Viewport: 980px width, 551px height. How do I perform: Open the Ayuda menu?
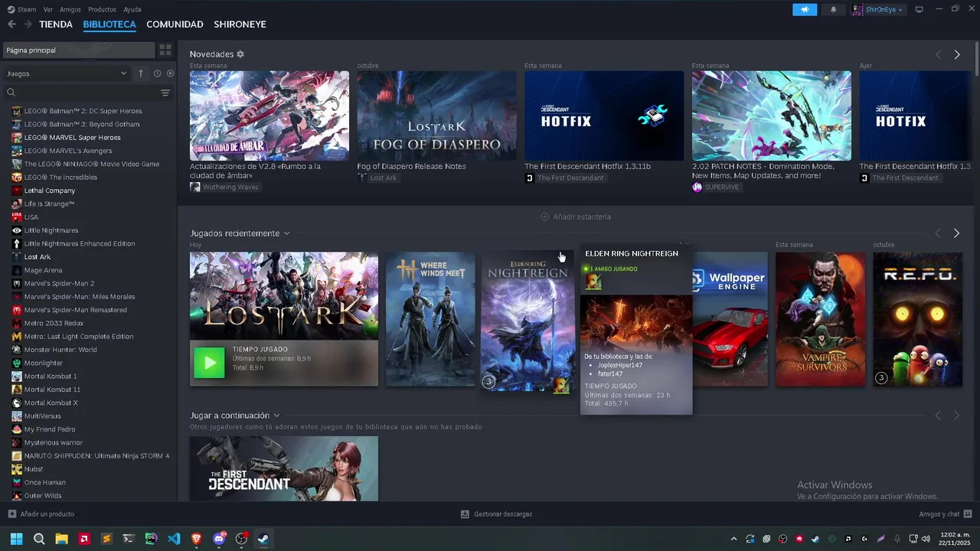(132, 9)
